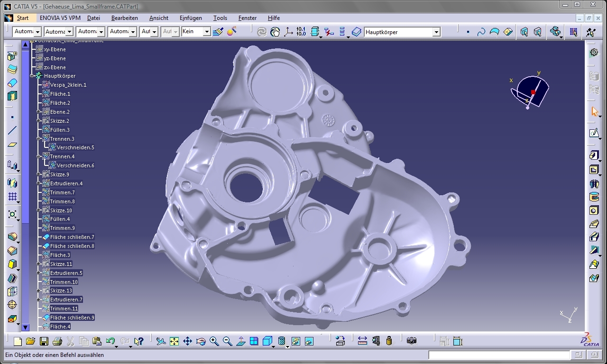Open the Hilfe menu
The image size is (607, 364).
pyautogui.click(x=274, y=18)
